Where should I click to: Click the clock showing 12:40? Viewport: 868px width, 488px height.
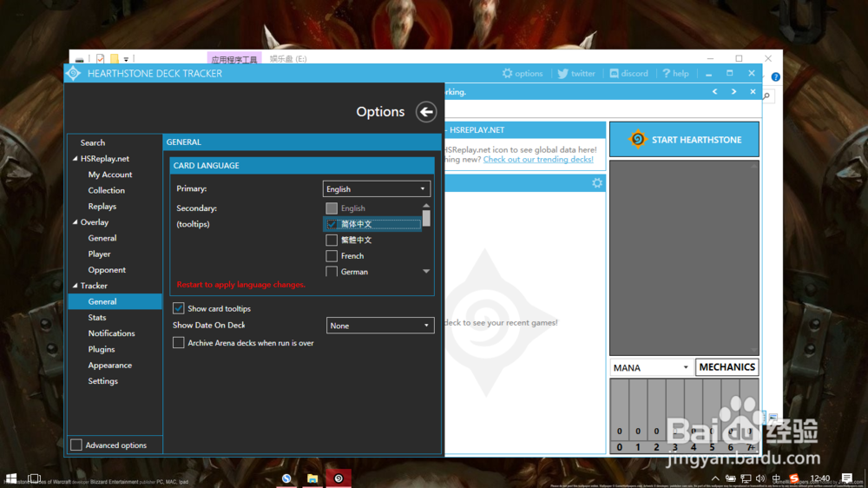coord(820,478)
